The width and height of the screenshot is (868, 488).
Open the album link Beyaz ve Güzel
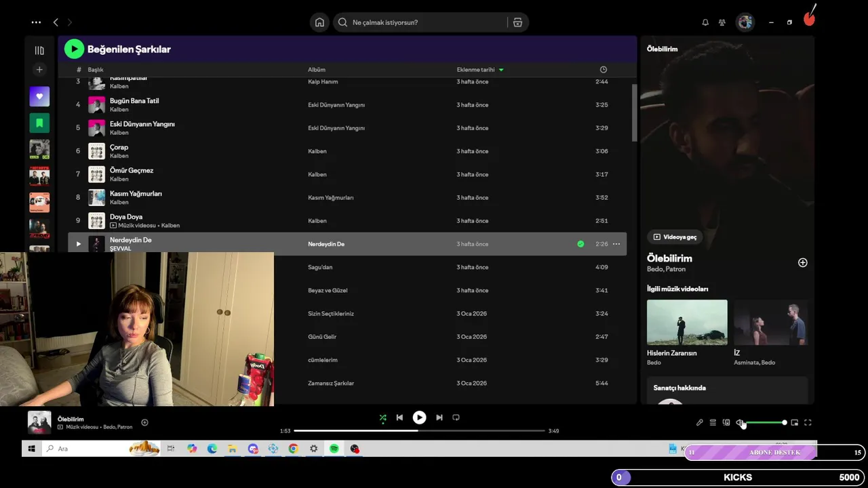(328, 290)
